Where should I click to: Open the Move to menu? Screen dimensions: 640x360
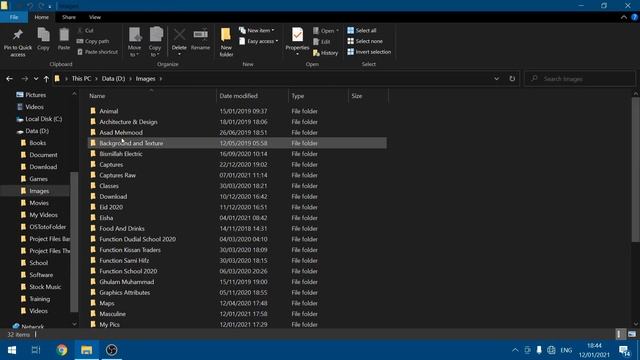pyautogui.click(x=134, y=42)
